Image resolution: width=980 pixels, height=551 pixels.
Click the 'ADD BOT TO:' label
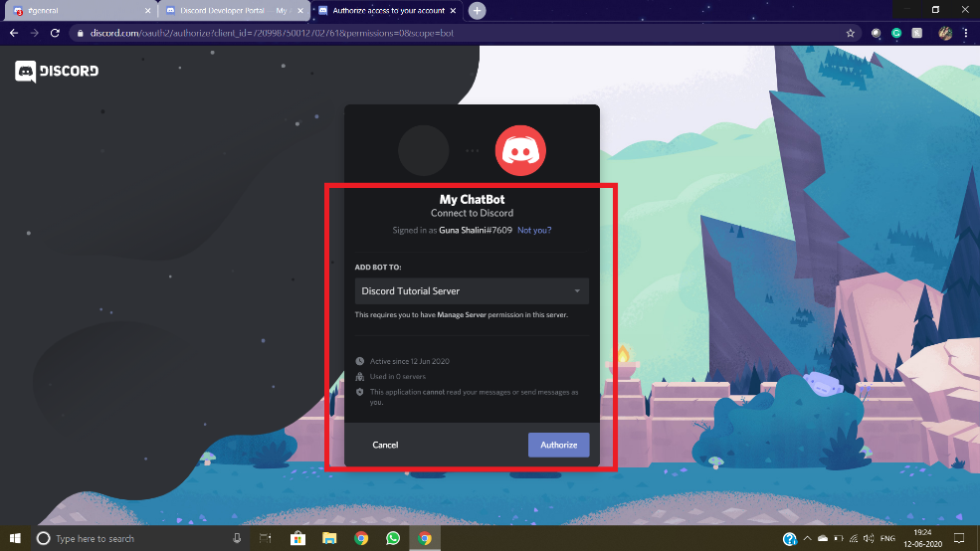click(x=378, y=268)
